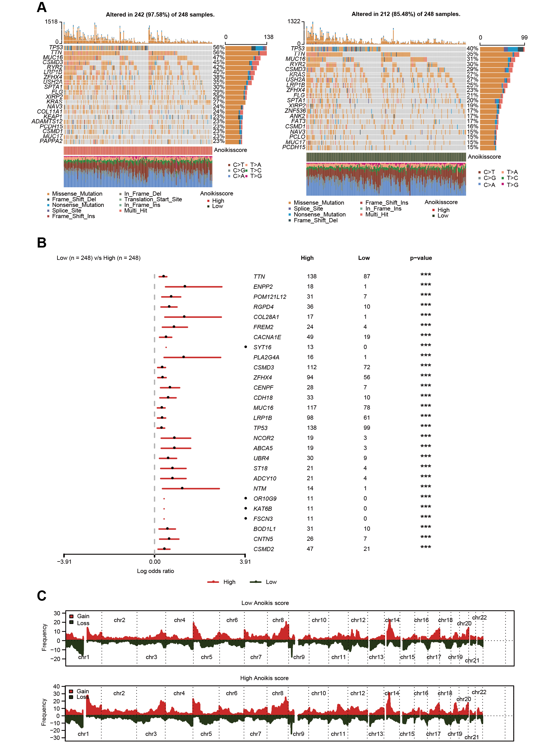Screen dimensions: 560x744
Task: Click the Translation_Start_Site legend entry
Action: [153, 199]
